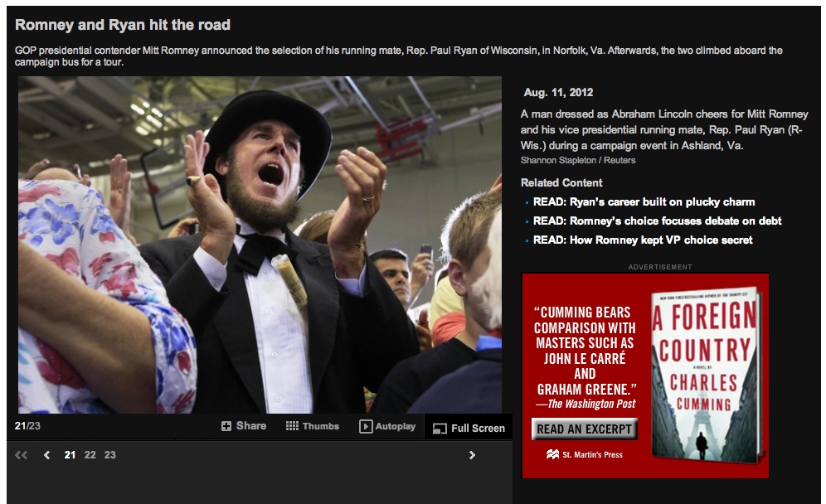
Task: Click the "Romney and Ryan hit the road" heading
Action: click(123, 25)
